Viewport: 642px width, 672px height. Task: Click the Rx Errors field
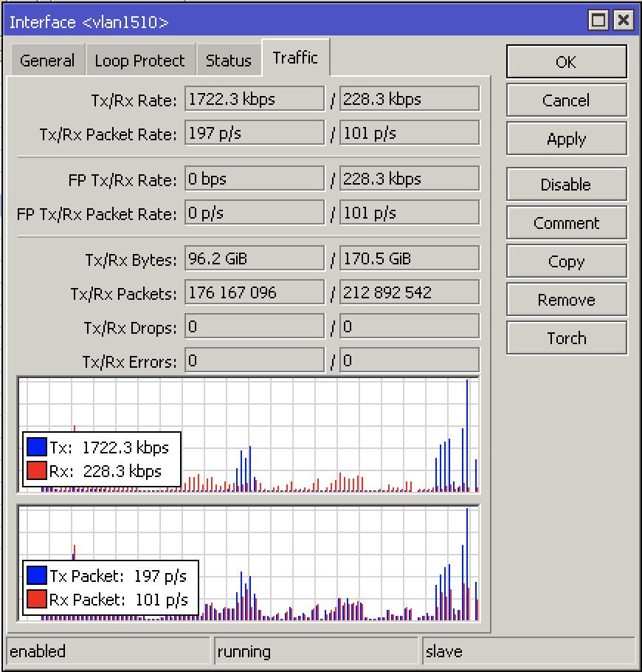(x=410, y=360)
